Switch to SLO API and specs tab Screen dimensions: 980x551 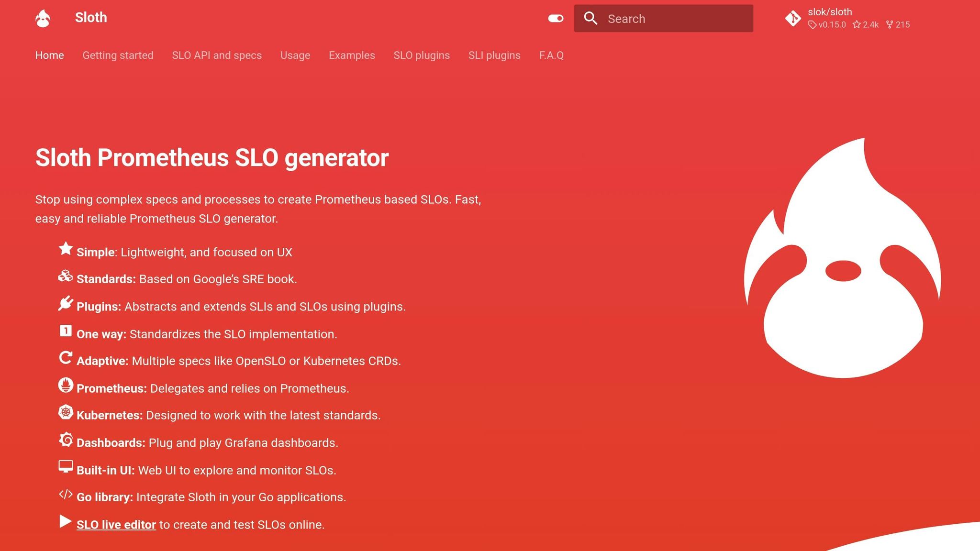click(x=217, y=55)
